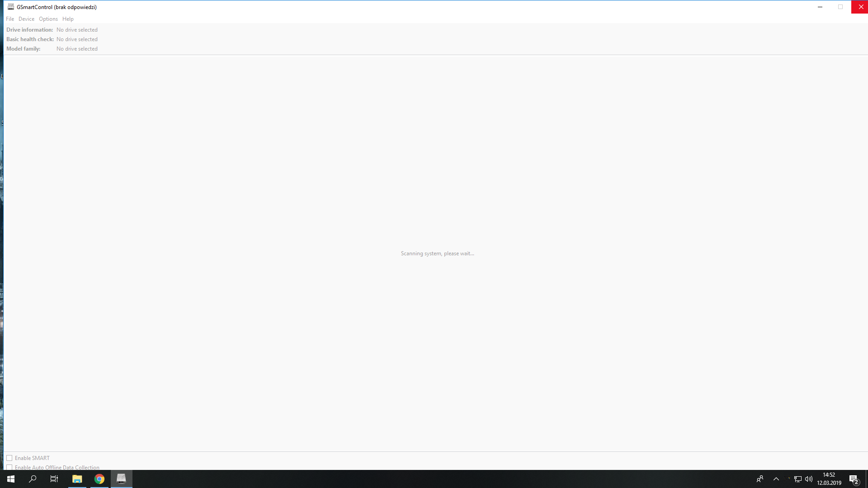This screenshot has height=488, width=868.
Task: Open network status tray icon
Action: [798, 479]
